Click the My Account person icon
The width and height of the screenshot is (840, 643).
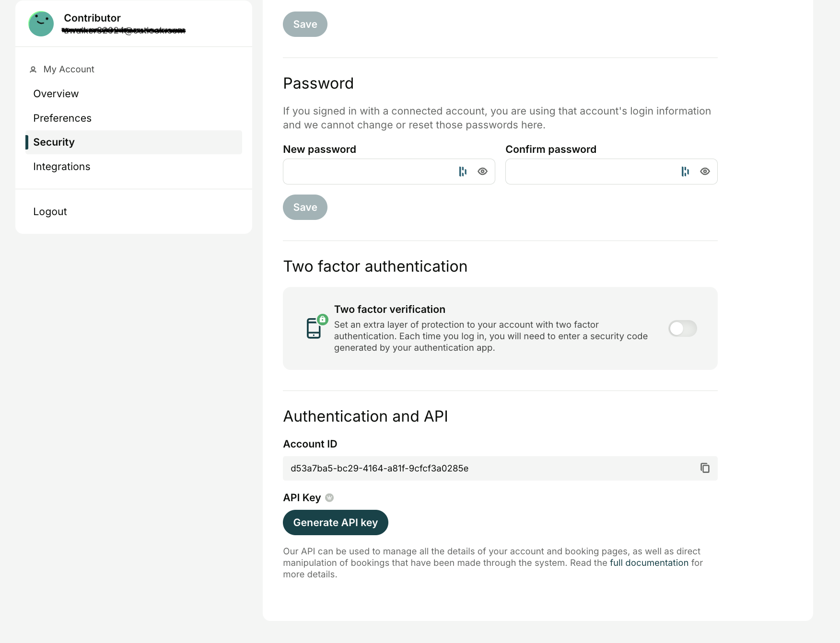coord(33,69)
